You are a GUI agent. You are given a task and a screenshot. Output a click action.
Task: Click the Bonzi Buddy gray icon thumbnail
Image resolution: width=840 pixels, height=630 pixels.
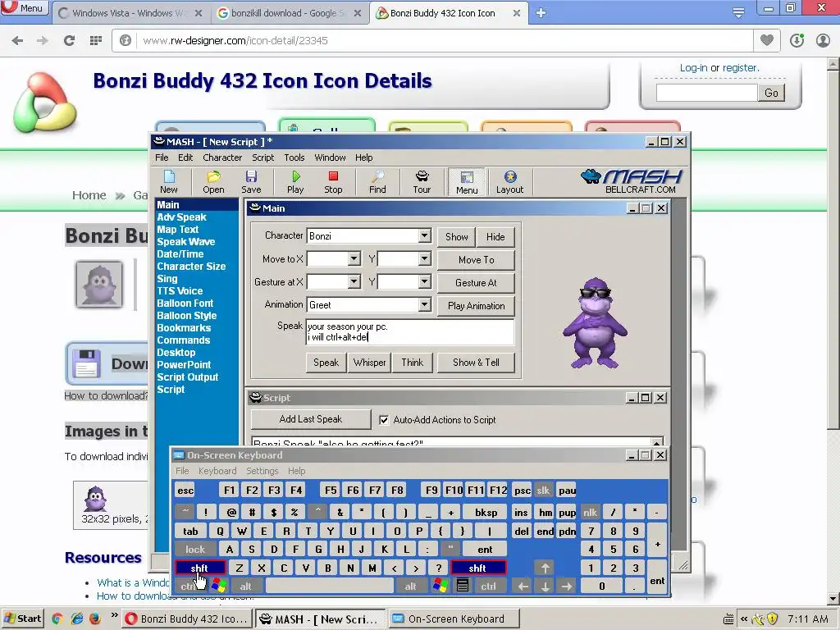point(99,284)
